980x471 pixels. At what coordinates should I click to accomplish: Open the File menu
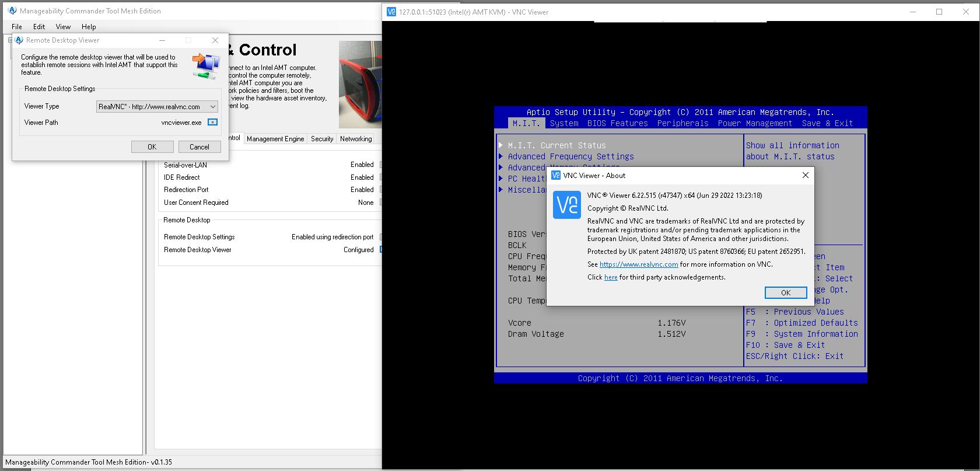(17, 27)
